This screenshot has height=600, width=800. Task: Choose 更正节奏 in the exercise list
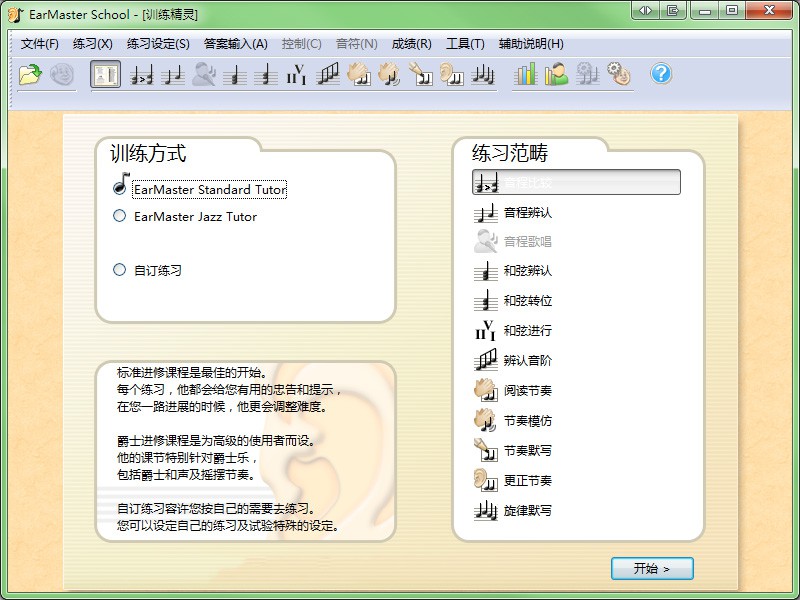513,480
